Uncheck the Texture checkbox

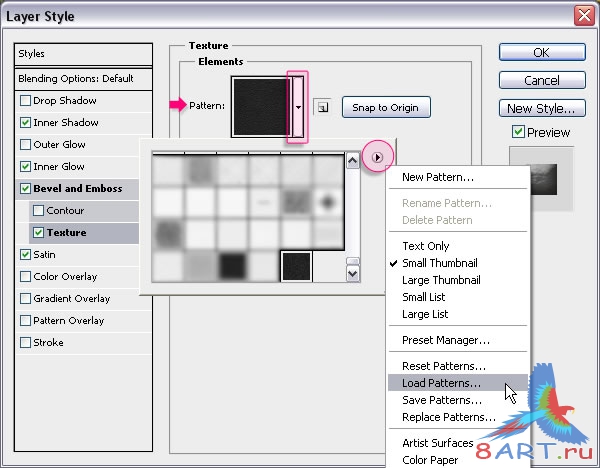pos(38,233)
